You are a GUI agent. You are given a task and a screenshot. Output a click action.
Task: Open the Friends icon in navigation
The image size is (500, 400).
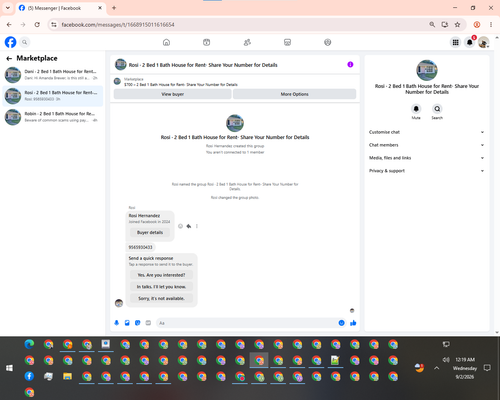click(247, 42)
